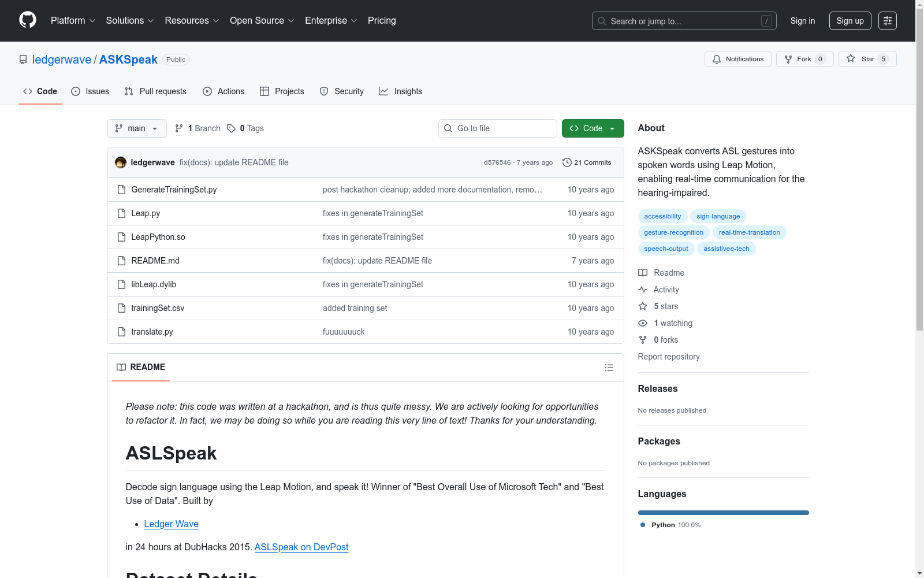Open the ledgerwave owner link

62,60
